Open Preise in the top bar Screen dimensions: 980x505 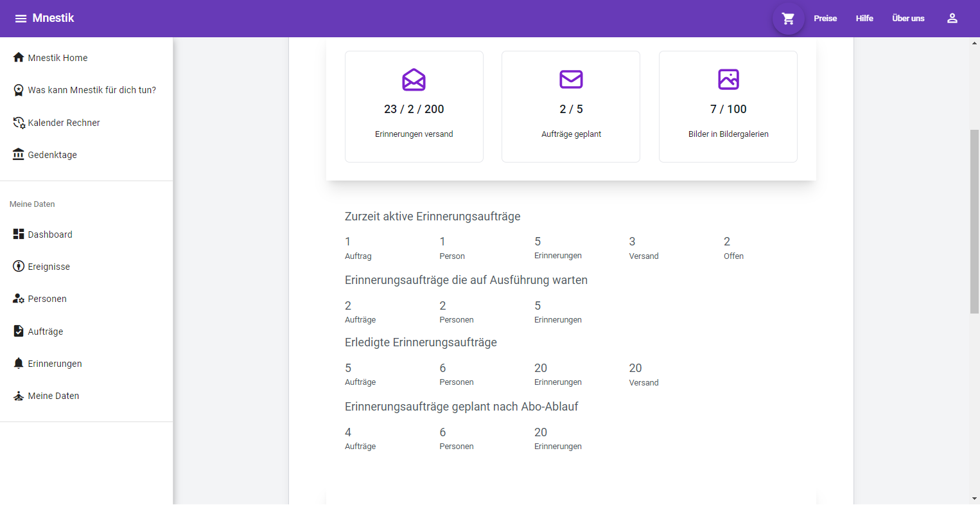[825, 19]
